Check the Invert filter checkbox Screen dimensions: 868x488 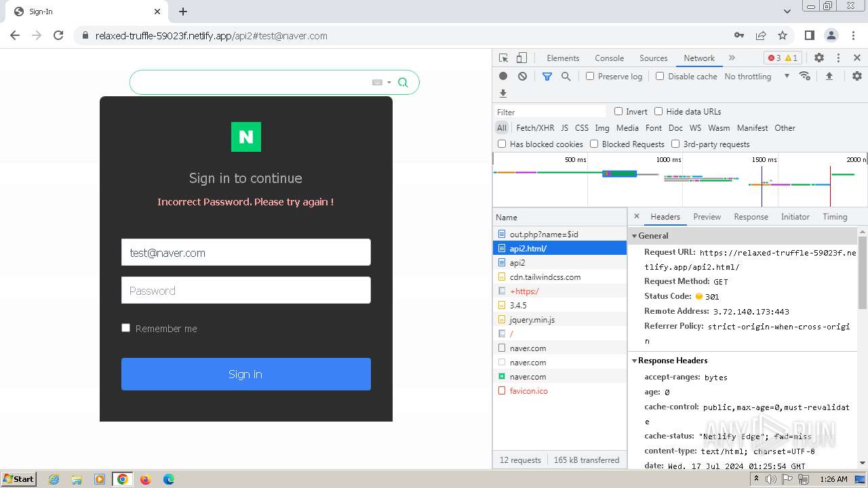tap(618, 111)
